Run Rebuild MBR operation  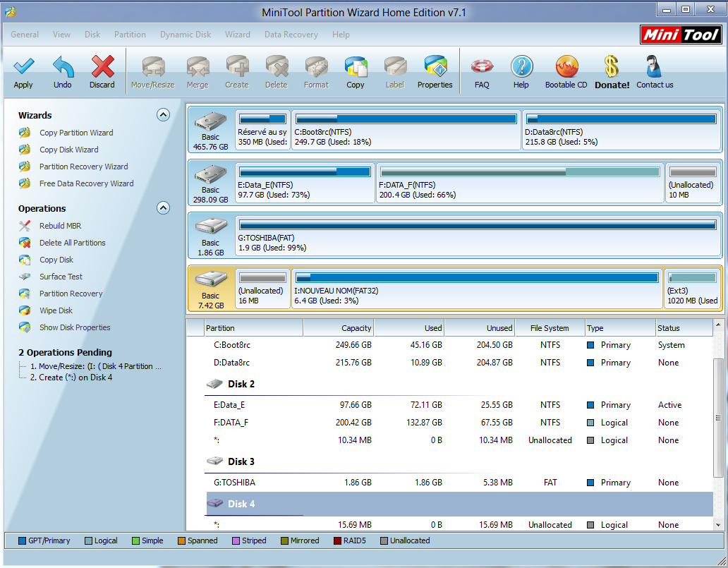click(61, 226)
